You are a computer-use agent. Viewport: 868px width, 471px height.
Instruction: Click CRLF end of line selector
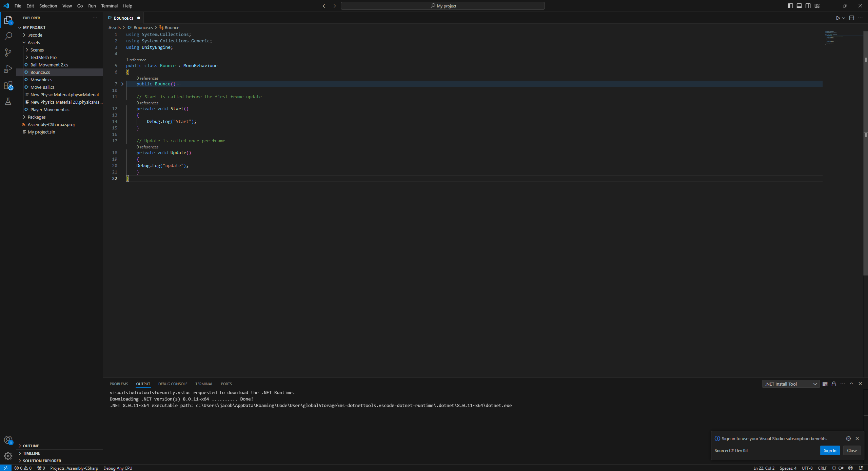[822, 468]
